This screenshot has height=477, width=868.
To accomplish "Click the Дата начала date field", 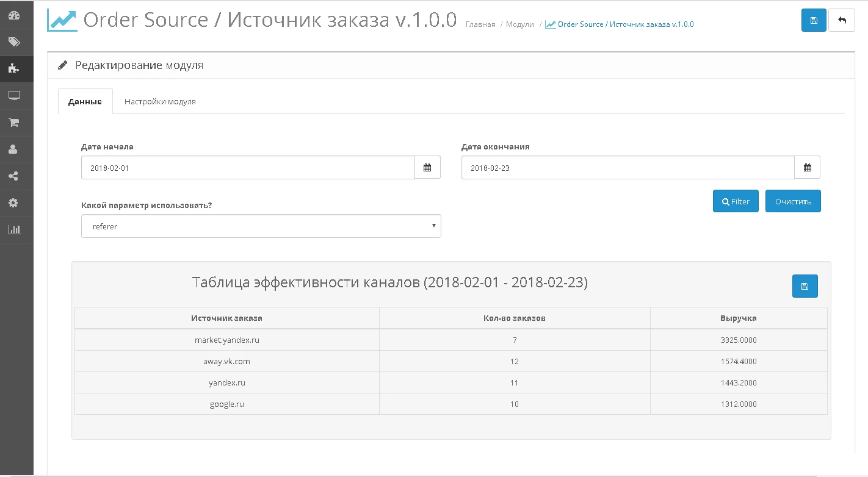I will coord(248,168).
